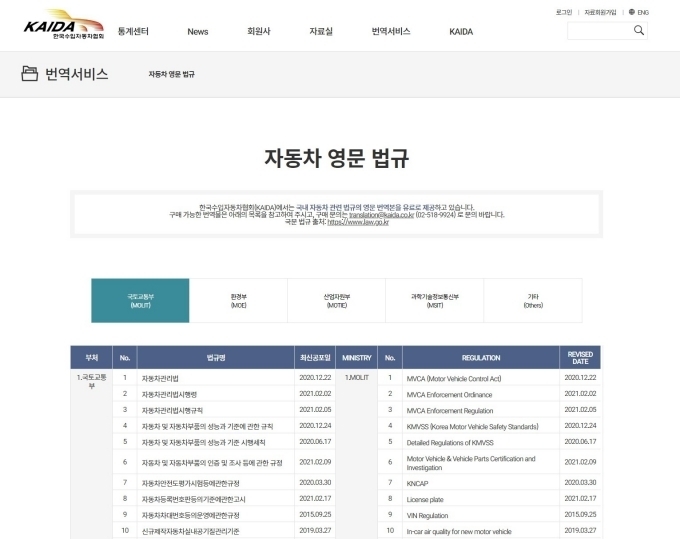Select the 자동차관리법 row name
680x539 pixels.
[160, 379]
